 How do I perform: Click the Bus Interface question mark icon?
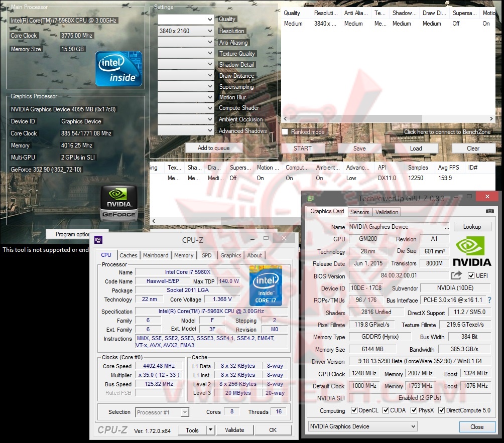[489, 300]
